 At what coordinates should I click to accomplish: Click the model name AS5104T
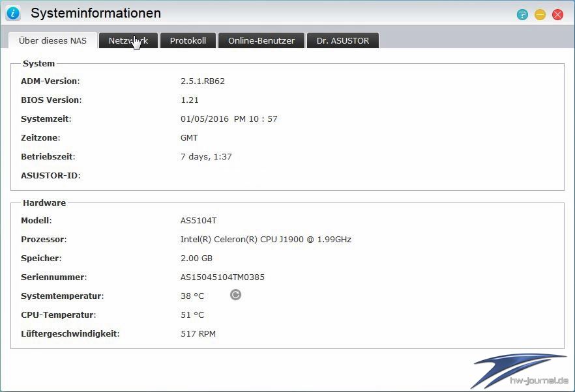[x=198, y=221]
